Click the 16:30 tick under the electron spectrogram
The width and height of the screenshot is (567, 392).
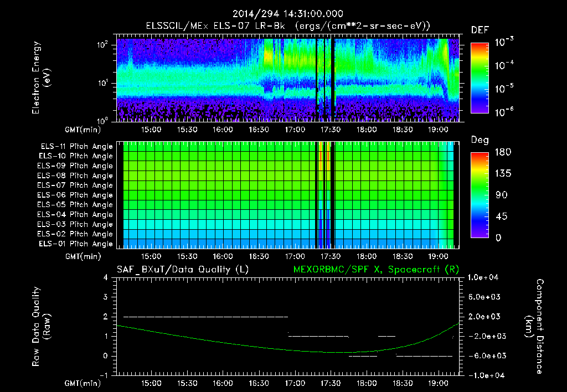(x=259, y=130)
